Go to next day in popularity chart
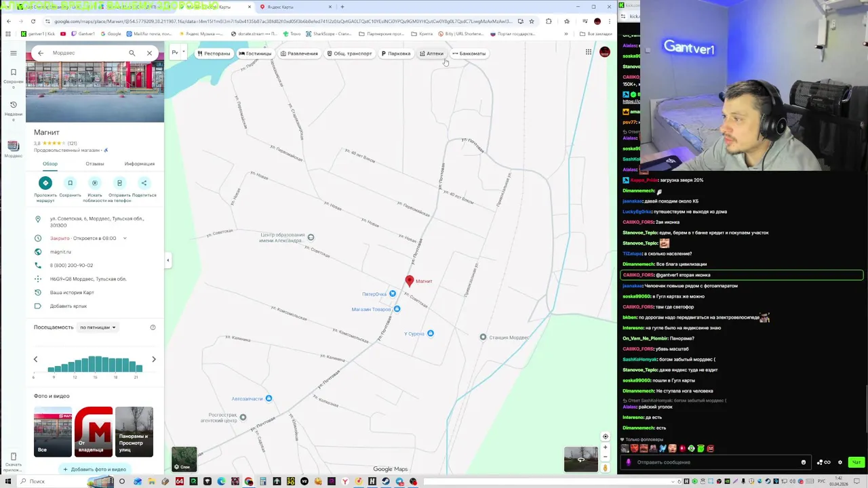 click(154, 359)
